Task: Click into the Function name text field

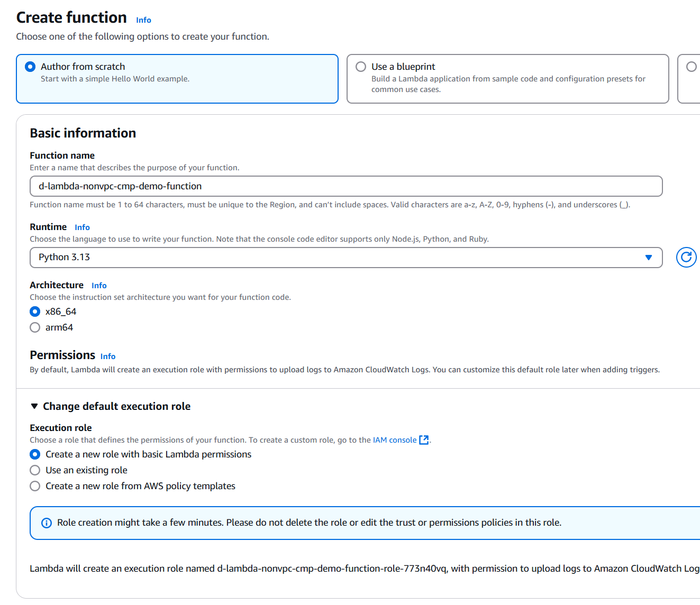Action: pyautogui.click(x=346, y=186)
